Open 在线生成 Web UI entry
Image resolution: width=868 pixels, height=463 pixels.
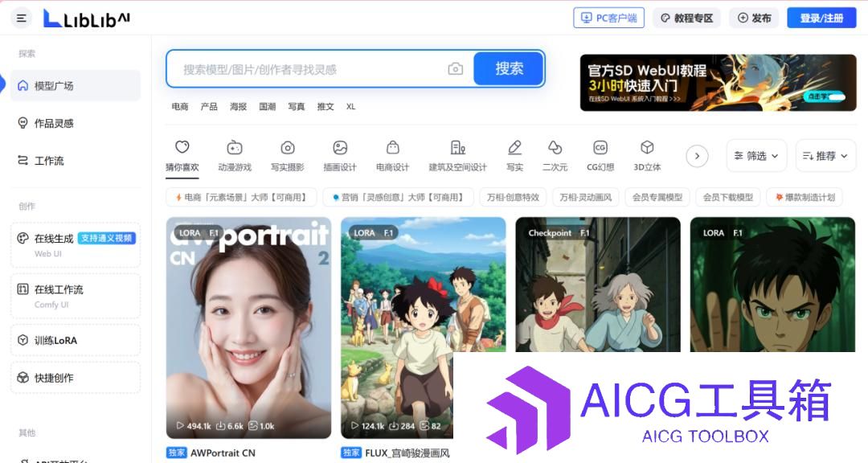coord(76,245)
